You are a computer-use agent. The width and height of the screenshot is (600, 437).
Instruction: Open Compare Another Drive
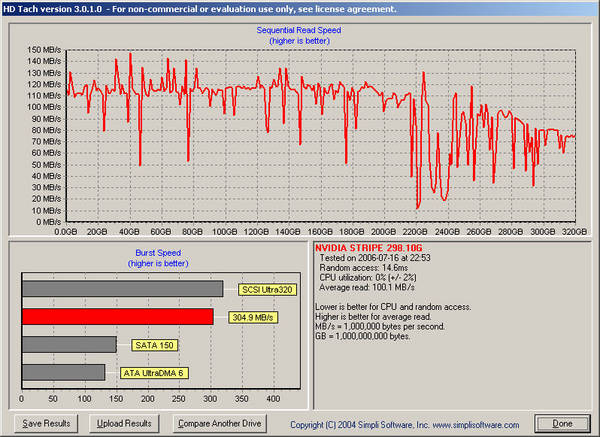[x=220, y=424]
